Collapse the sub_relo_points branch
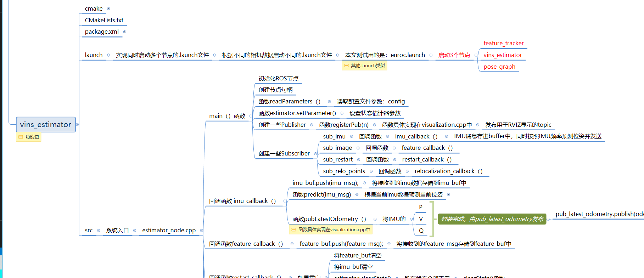The width and height of the screenshot is (644, 278). click(371, 171)
